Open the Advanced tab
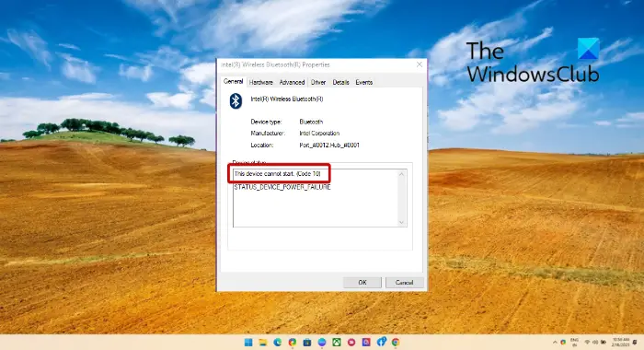Image resolution: width=644 pixels, height=350 pixels. click(292, 82)
